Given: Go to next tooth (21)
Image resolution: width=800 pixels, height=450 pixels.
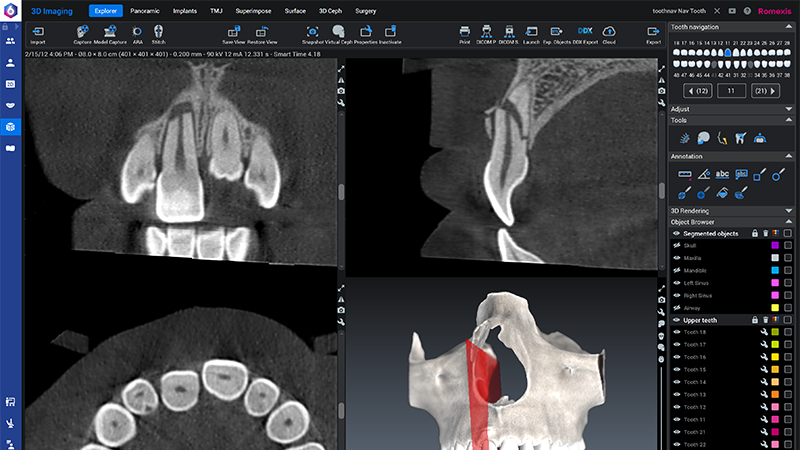Looking at the screenshot, I should coord(765,91).
